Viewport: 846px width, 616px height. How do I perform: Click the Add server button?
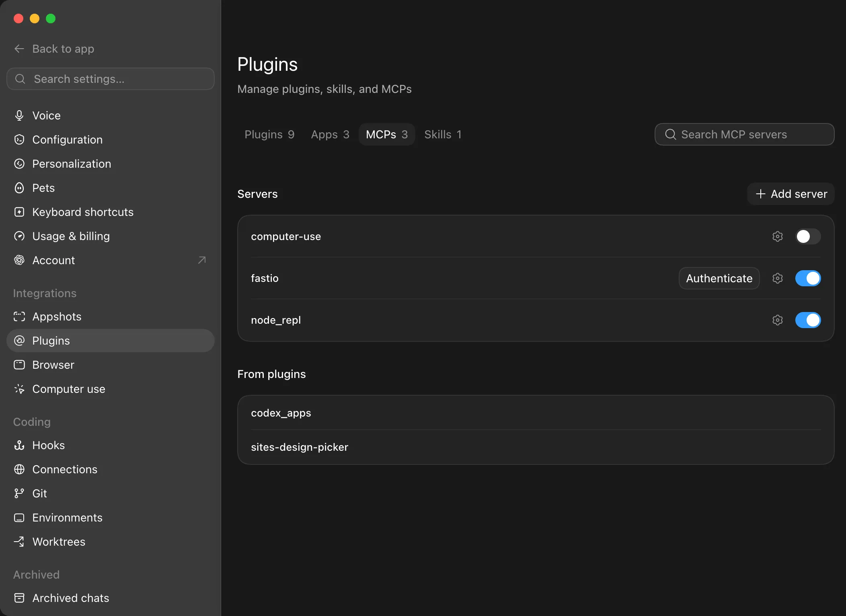point(791,194)
